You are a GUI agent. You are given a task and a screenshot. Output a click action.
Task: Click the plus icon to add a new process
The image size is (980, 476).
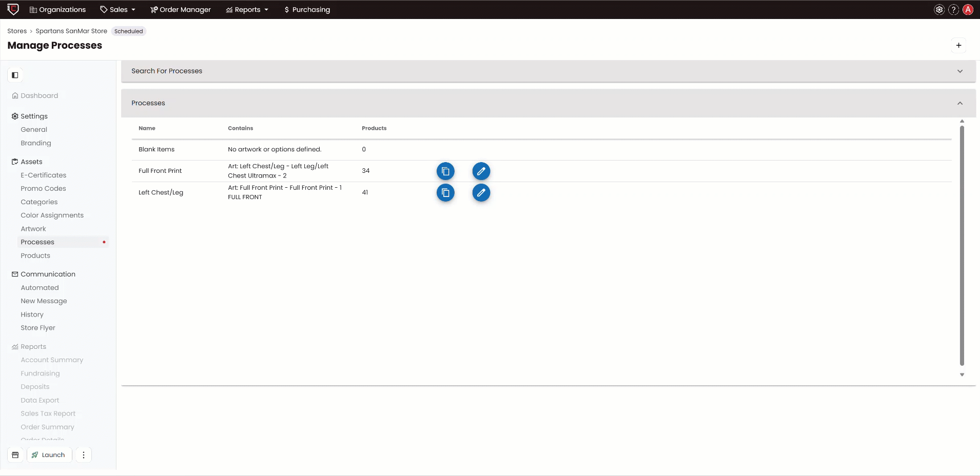(958, 45)
